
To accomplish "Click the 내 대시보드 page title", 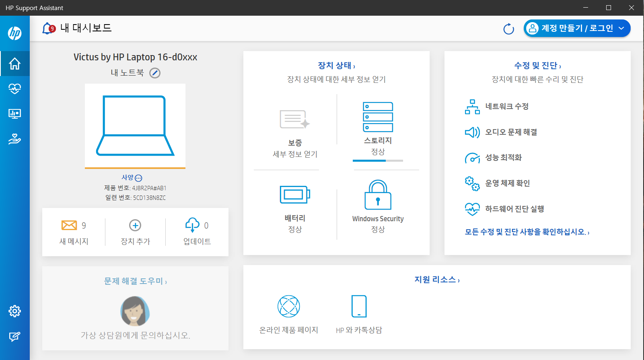I will 86,28.
